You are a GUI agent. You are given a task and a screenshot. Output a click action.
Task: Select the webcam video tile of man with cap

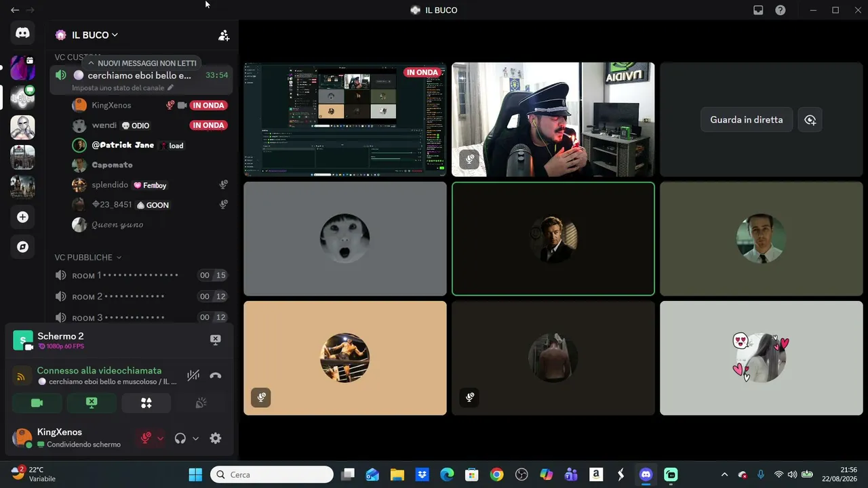[x=553, y=119]
